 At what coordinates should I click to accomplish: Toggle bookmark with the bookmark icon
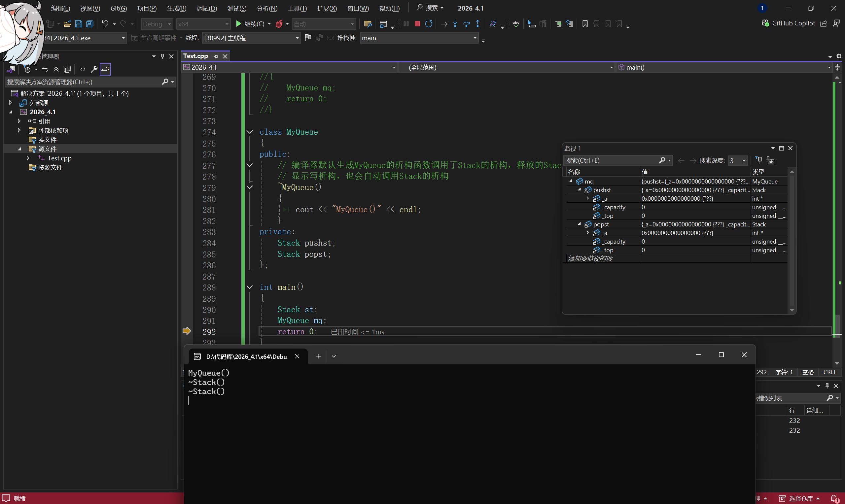[585, 24]
